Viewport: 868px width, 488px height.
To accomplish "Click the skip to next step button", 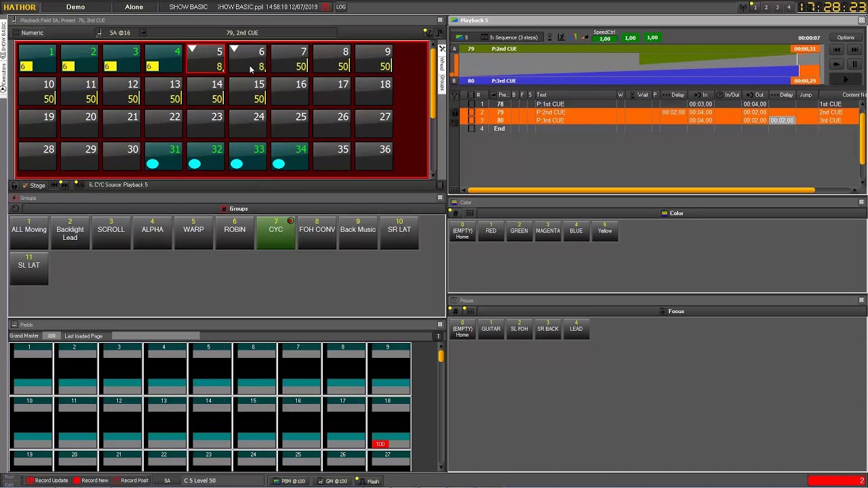I will (853, 49).
